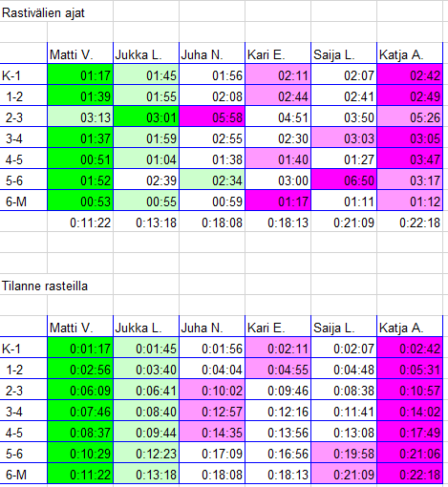Select the cell with split time 05:58

point(212,117)
